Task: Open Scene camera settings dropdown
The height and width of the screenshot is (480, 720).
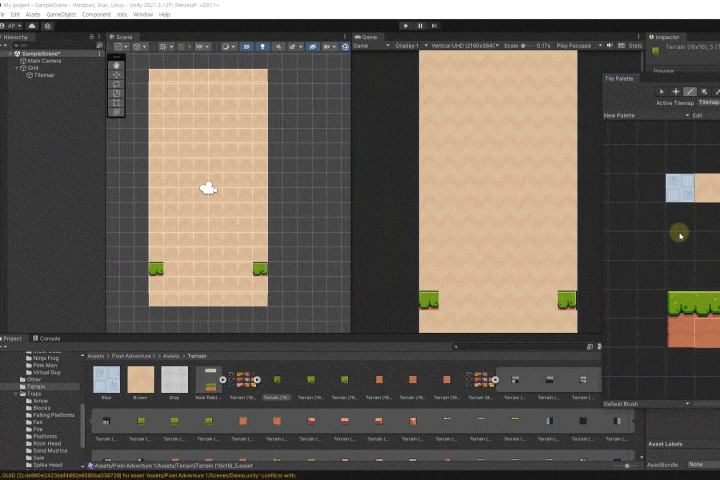Action: tap(329, 46)
